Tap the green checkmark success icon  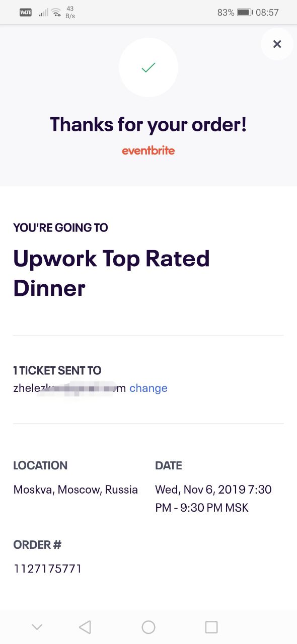(148, 67)
